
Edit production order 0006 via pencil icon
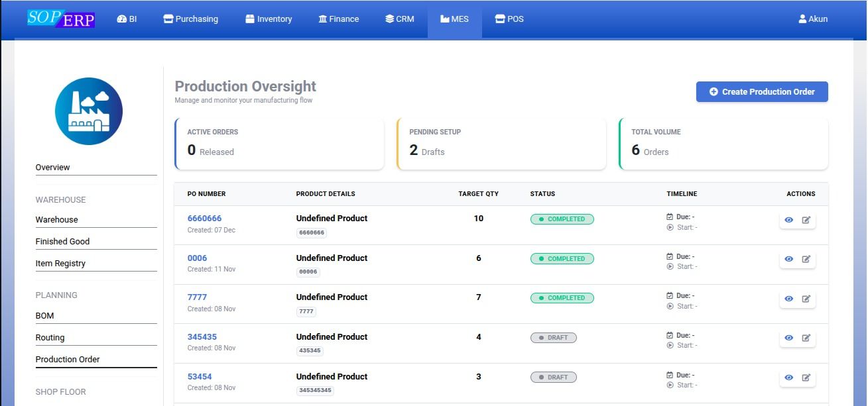807,259
